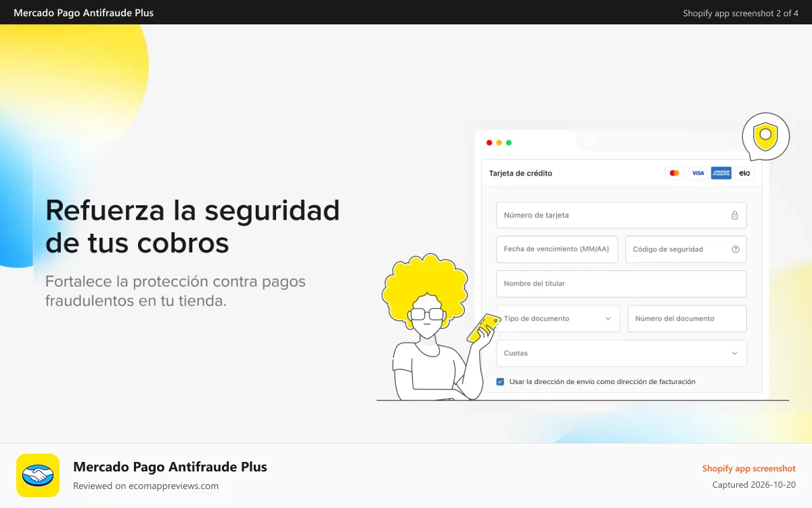Click the security code help question icon
Screen dimensions: 812x508
click(x=736, y=249)
